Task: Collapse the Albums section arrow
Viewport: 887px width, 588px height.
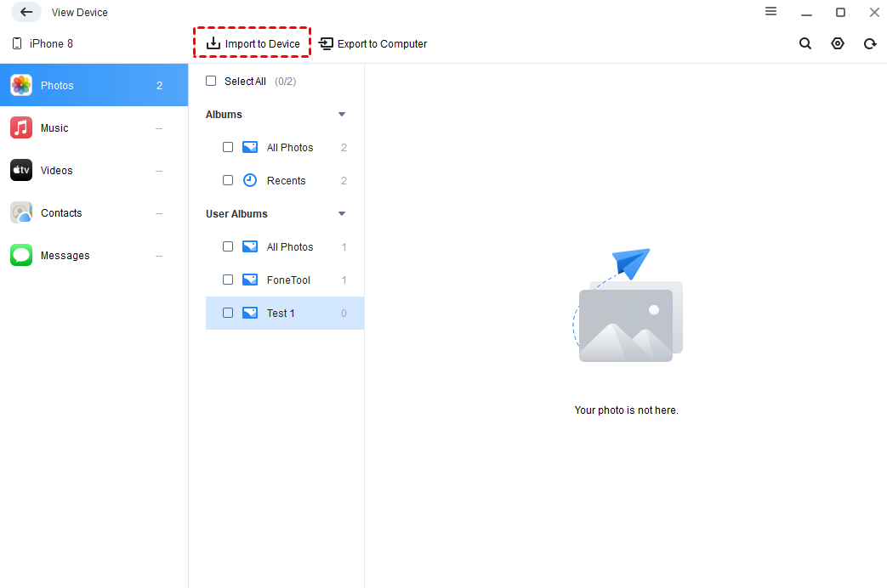Action: pyautogui.click(x=342, y=115)
